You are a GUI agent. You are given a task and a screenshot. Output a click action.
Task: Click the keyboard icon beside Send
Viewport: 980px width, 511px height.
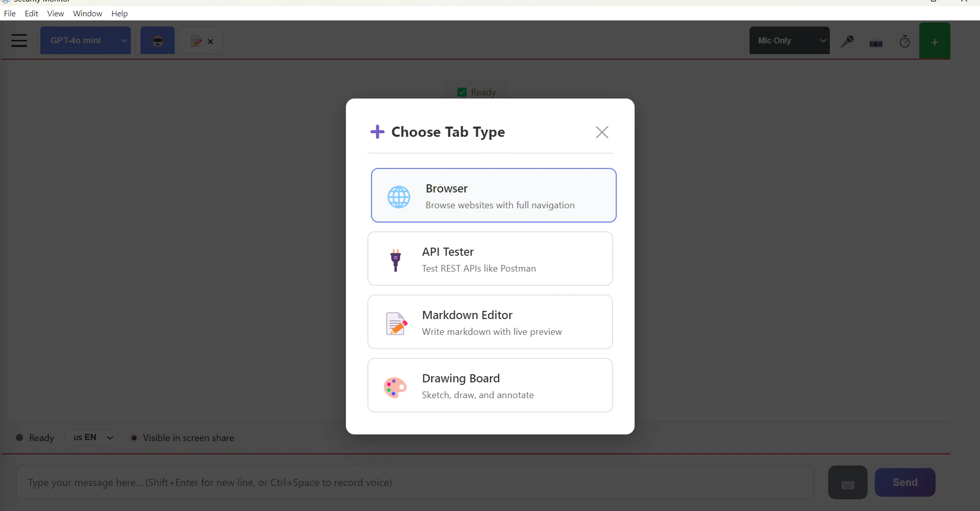847,482
